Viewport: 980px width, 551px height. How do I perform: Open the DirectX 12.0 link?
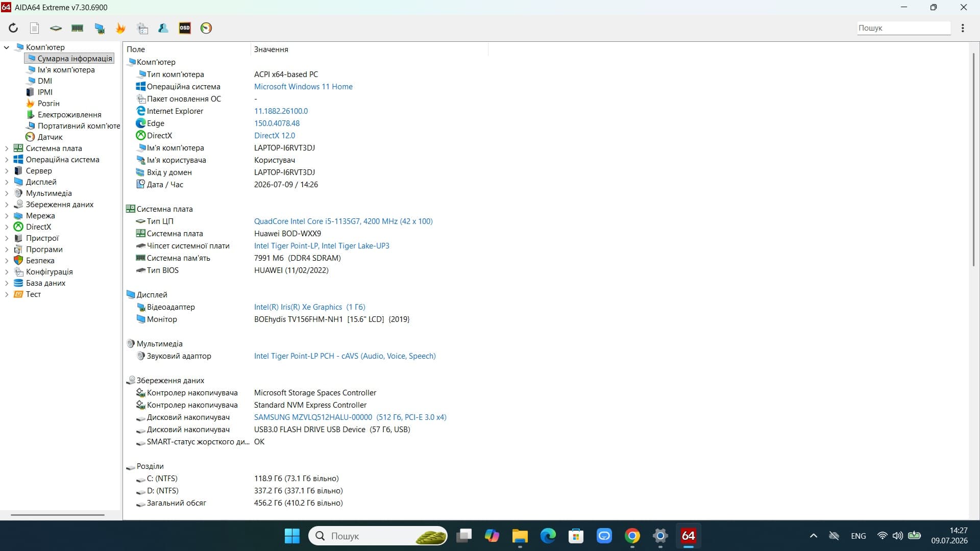coord(275,136)
